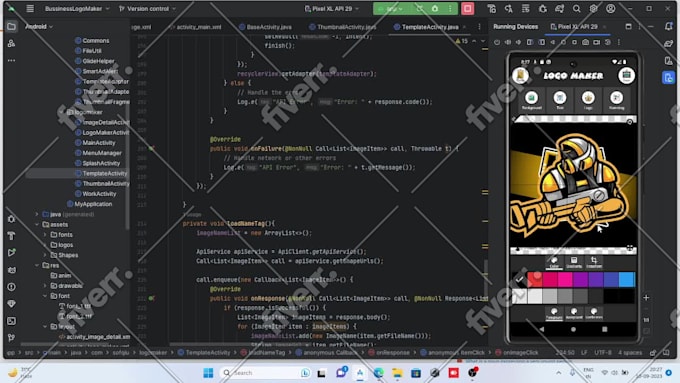Open the main hamburger menu

pyautogui.click(x=30, y=9)
